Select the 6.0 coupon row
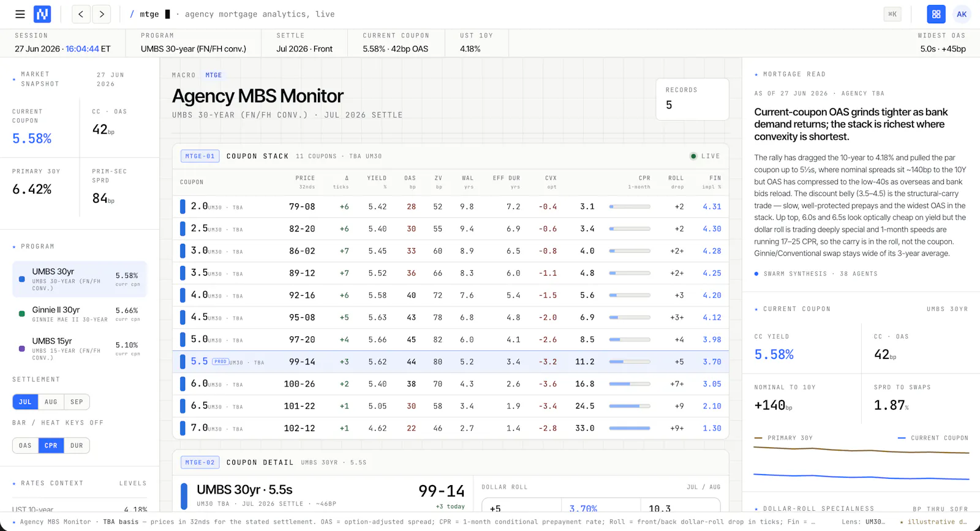This screenshot has height=531, width=980. point(451,384)
